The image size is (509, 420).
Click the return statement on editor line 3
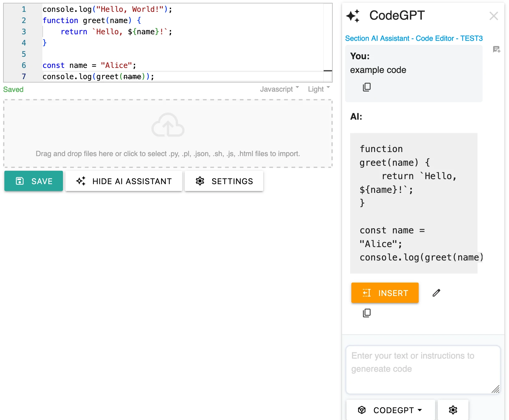coord(116,32)
